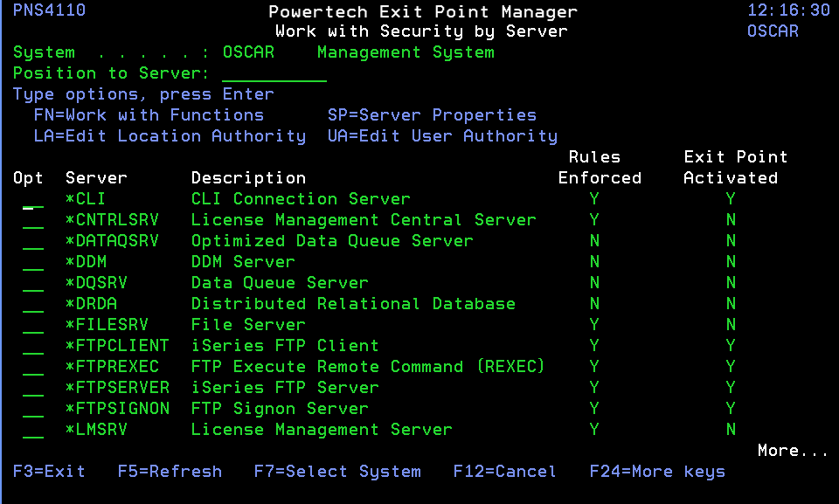Image resolution: width=839 pixels, height=504 pixels.
Task: Select the Opt field for *CLI server
Action: click(33, 199)
